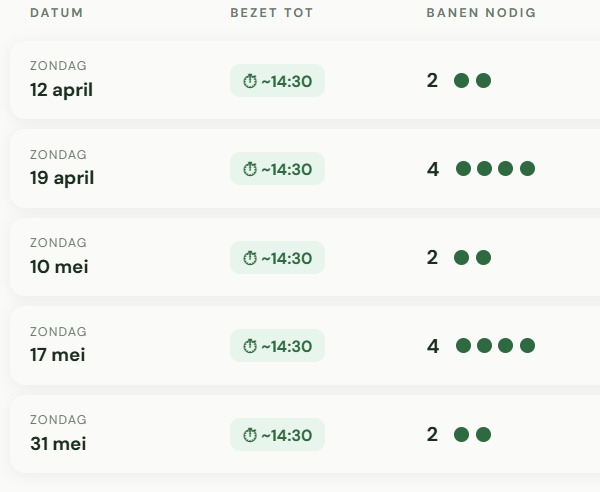Open the zondag 19 april entry
Screen dimensions: 600x492
click(62, 178)
